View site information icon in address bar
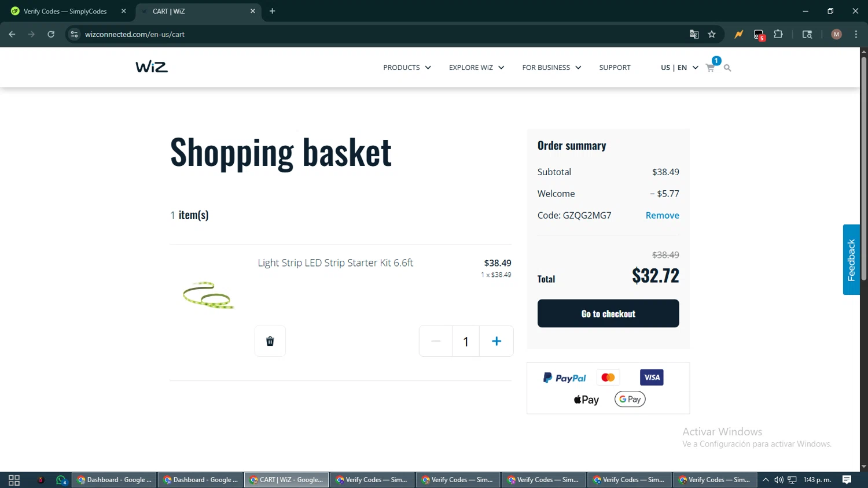The image size is (868, 488). pyautogui.click(x=74, y=34)
